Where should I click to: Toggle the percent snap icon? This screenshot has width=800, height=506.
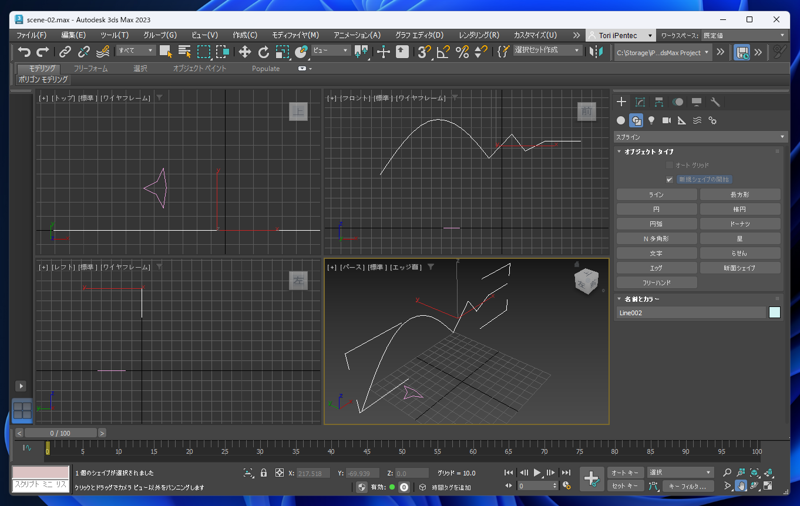pyautogui.click(x=462, y=52)
